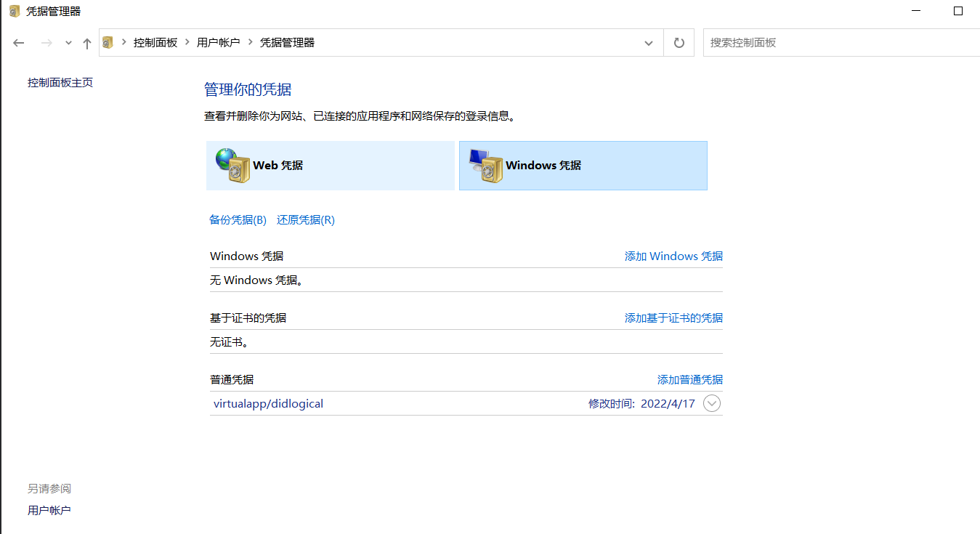
Task: Click the Windows credentials monitor vault icon
Action: (x=485, y=166)
